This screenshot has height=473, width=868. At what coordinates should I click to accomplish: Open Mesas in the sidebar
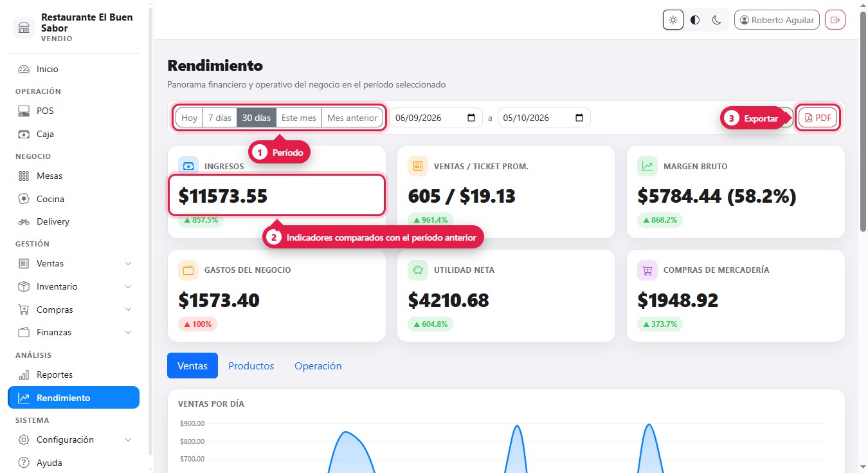(x=73, y=176)
